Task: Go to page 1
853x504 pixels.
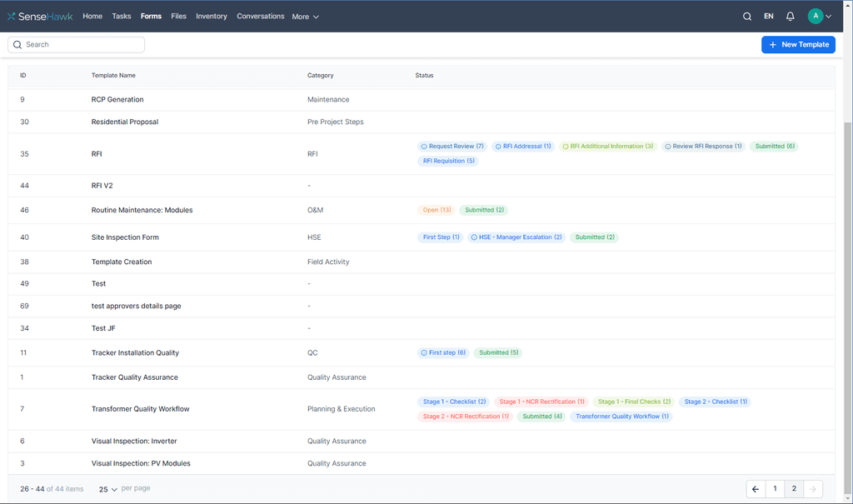Action: pyautogui.click(x=775, y=489)
